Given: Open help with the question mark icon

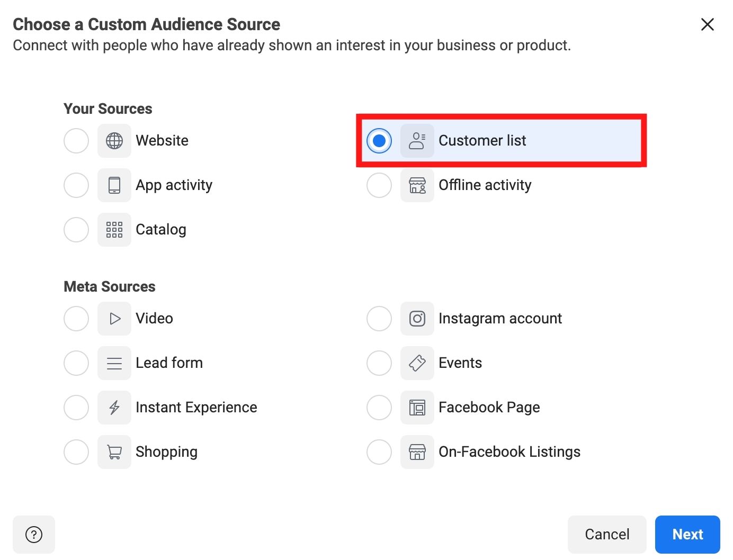Looking at the screenshot, I should [x=34, y=535].
